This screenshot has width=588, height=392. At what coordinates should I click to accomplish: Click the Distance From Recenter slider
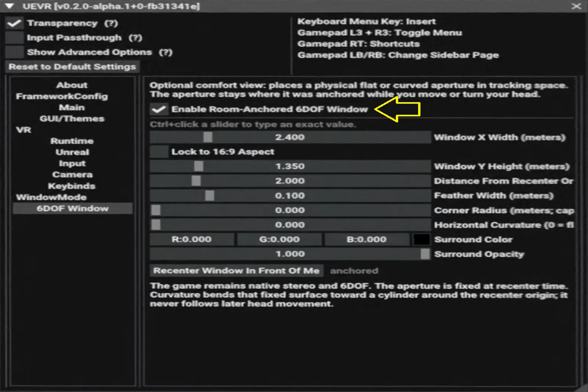pos(290,181)
